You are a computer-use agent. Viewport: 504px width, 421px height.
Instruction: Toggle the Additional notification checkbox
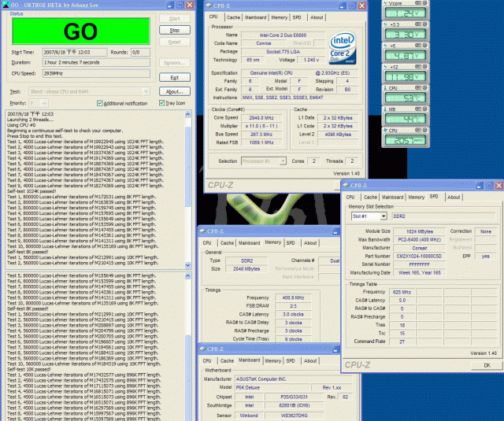100,103
